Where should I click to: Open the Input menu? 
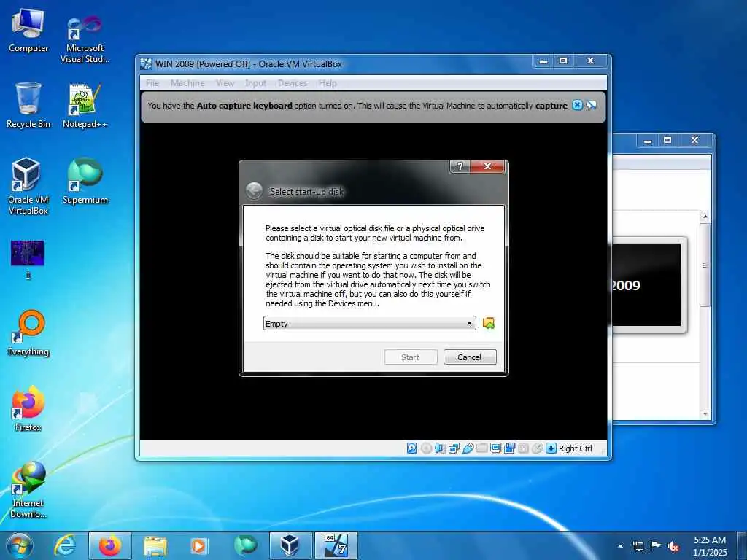[256, 83]
